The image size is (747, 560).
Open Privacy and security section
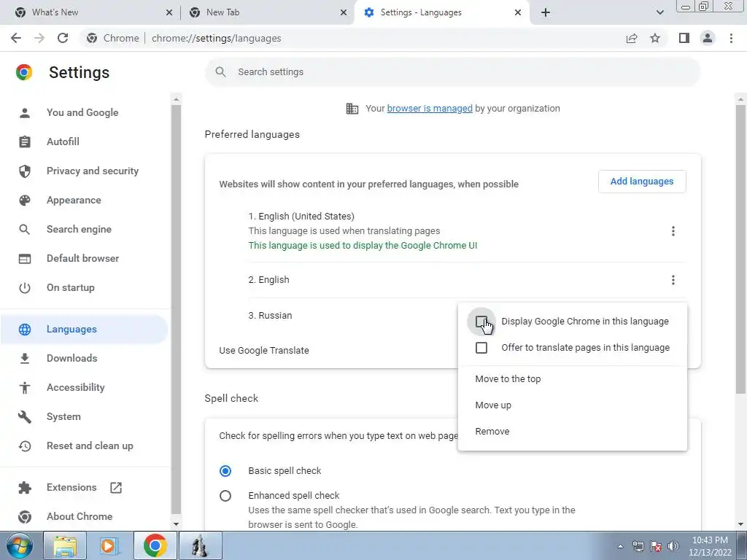[93, 171]
